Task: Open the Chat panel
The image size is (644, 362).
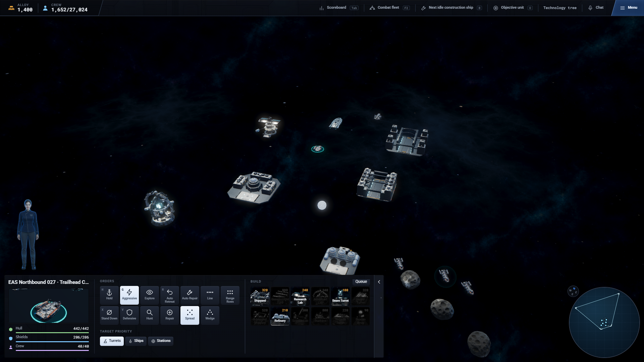Action: (x=596, y=8)
